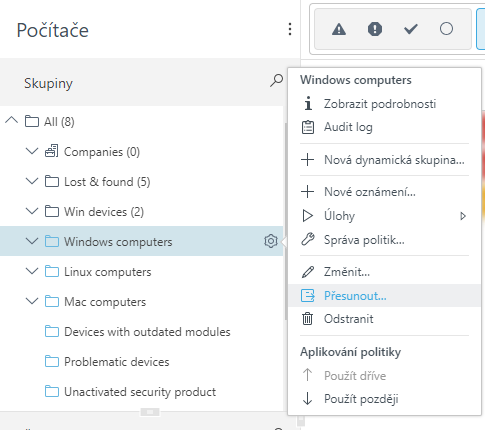This screenshot has height=430, width=485.
Task: Click Problematic devices folder icon
Action: click(x=52, y=361)
